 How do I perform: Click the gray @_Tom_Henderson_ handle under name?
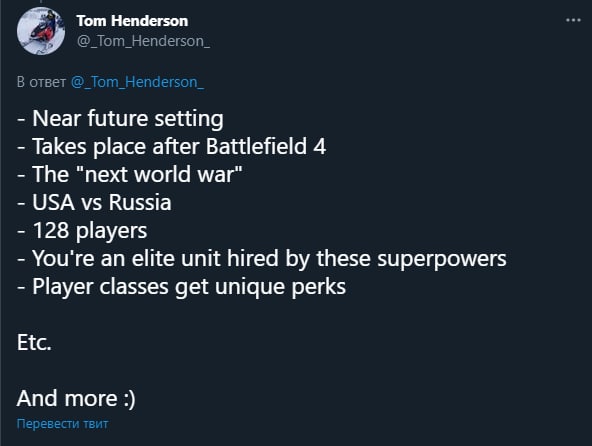click(143, 41)
